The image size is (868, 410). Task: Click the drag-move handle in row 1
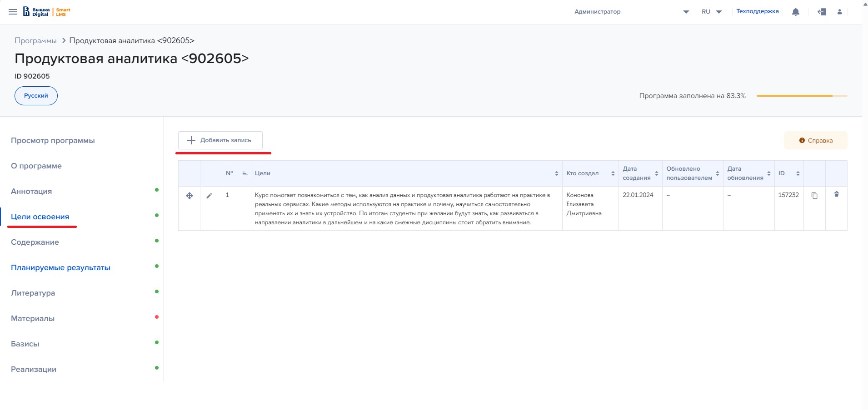(190, 196)
